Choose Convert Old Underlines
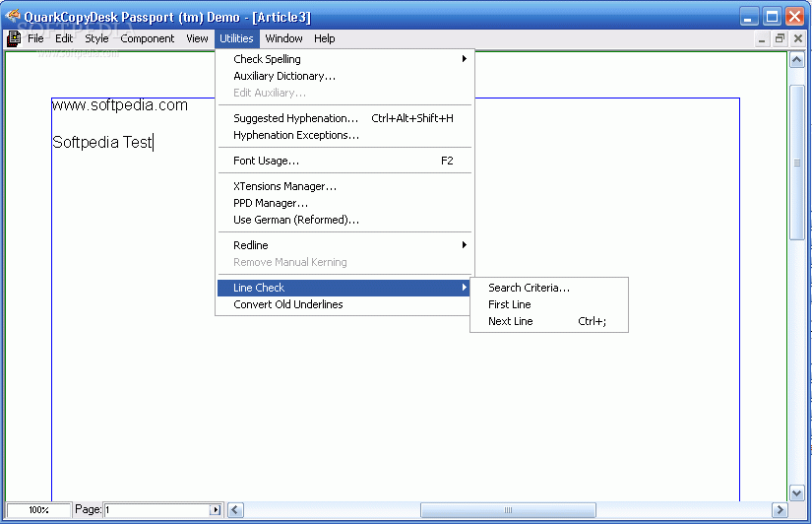Screen dimensions: 812x524 (x=344, y=304)
